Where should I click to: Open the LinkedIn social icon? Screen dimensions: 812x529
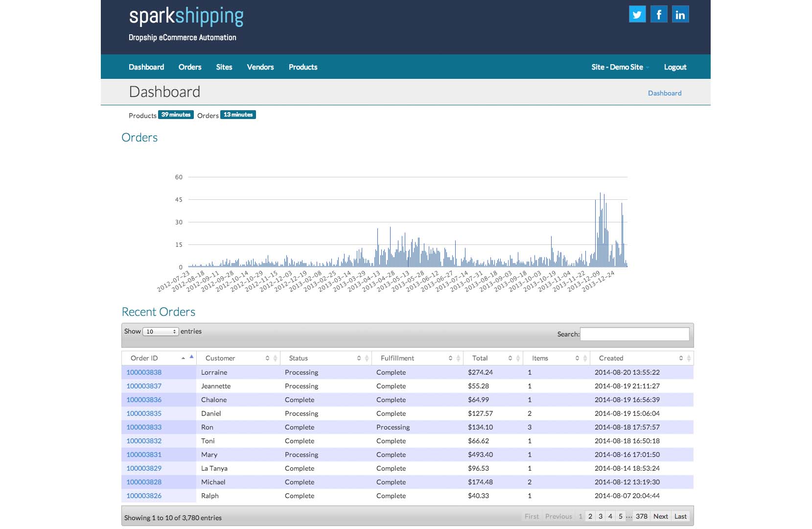click(x=680, y=14)
